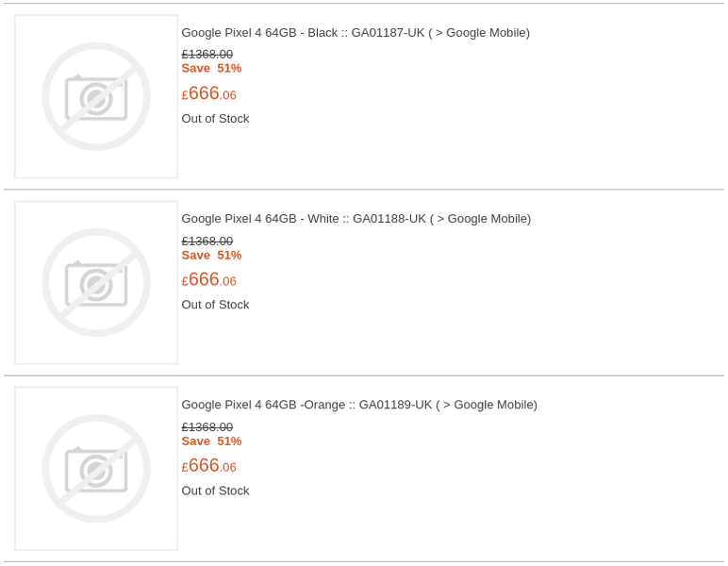Click Save 51% on the Black Pixel 4
728x566 pixels.
(x=211, y=68)
